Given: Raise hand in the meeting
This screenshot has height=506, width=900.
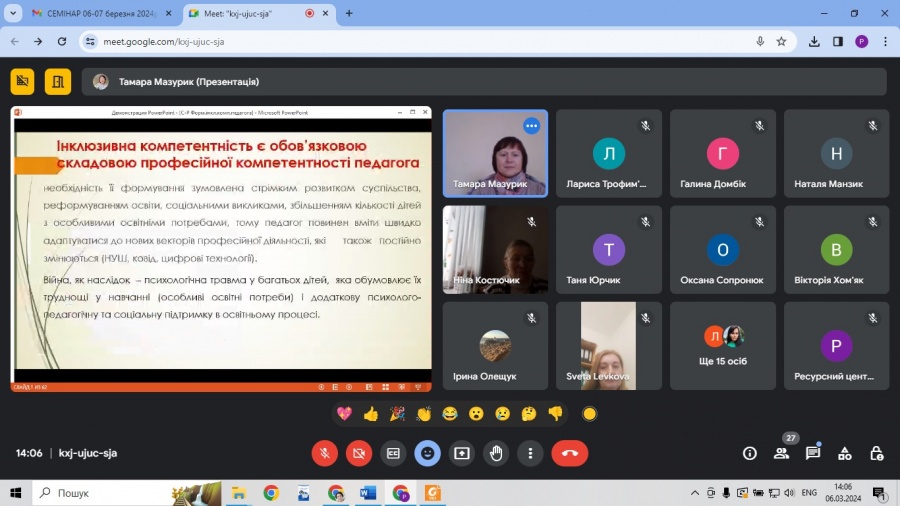Looking at the screenshot, I should [x=496, y=453].
